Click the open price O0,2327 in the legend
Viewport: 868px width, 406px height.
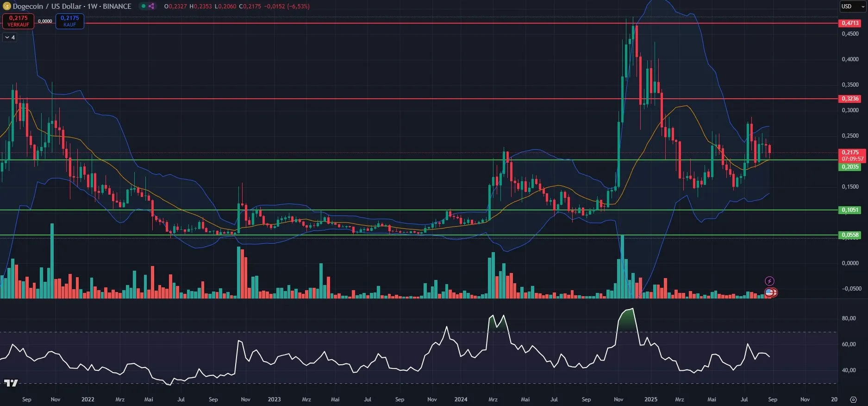point(175,6)
